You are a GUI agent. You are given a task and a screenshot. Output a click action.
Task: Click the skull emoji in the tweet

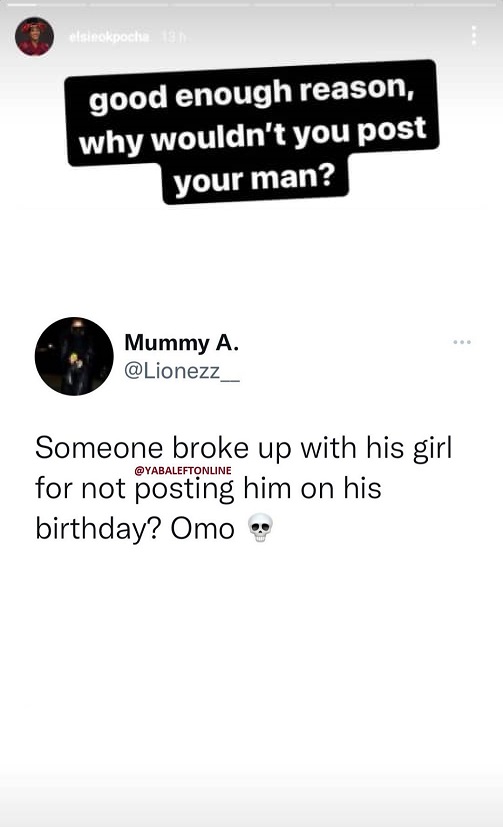(x=260, y=528)
